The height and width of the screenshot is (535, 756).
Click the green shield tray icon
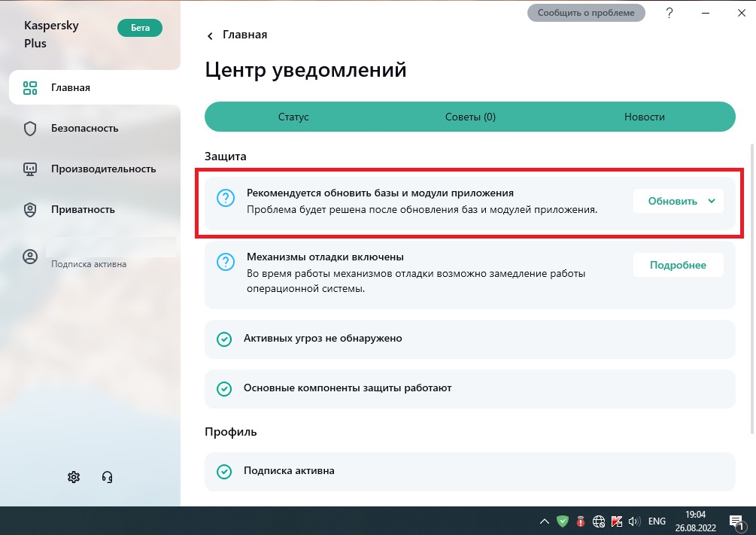click(562, 521)
